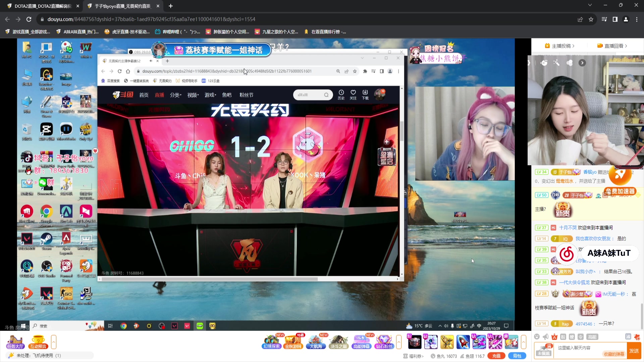
Task: Share this page via address bar icon
Action: [x=580, y=19]
